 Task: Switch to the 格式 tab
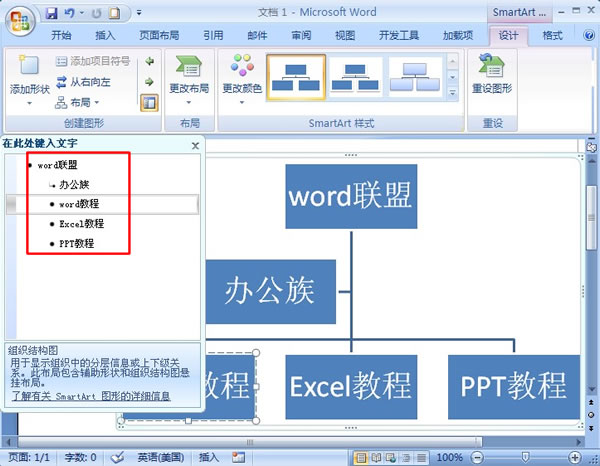tap(552, 36)
